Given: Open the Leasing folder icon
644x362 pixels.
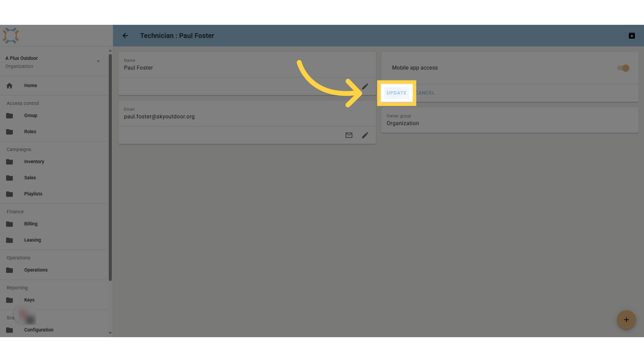Looking at the screenshot, I should click(x=9, y=240).
